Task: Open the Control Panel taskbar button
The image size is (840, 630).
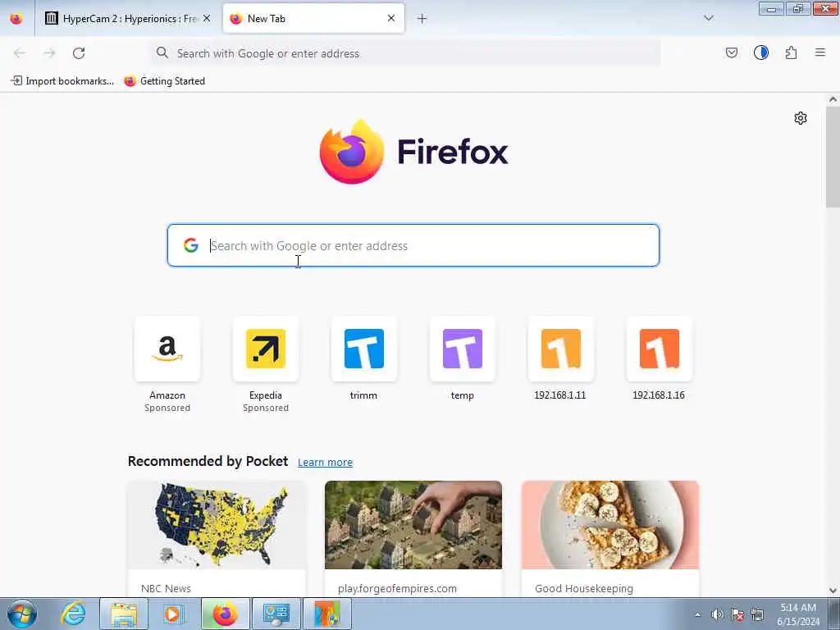Action: point(276,614)
